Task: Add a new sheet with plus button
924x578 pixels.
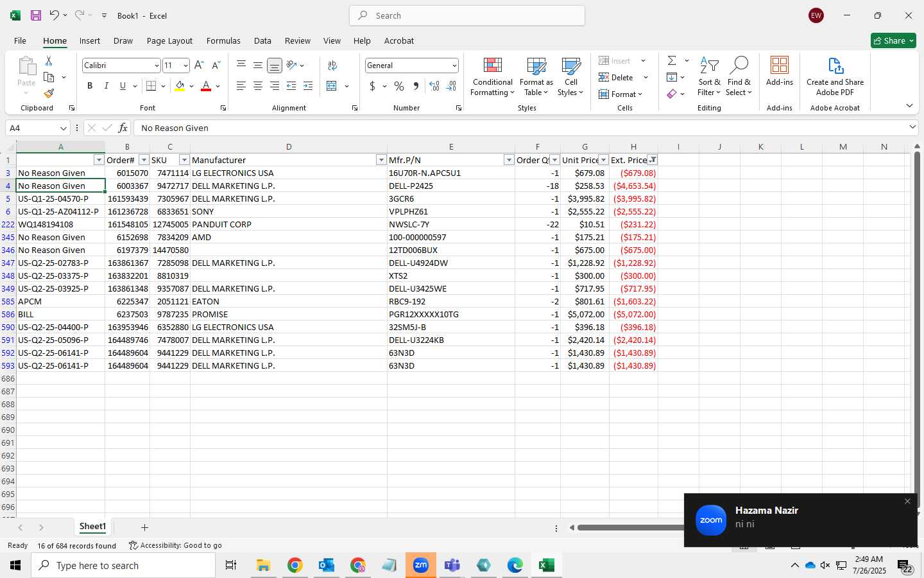Action: 144,527
